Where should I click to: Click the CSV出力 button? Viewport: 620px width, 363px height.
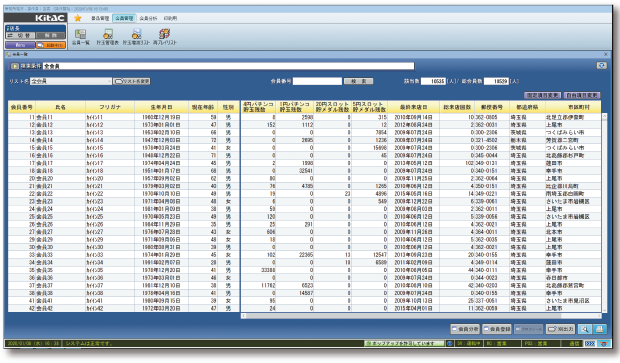561,329
